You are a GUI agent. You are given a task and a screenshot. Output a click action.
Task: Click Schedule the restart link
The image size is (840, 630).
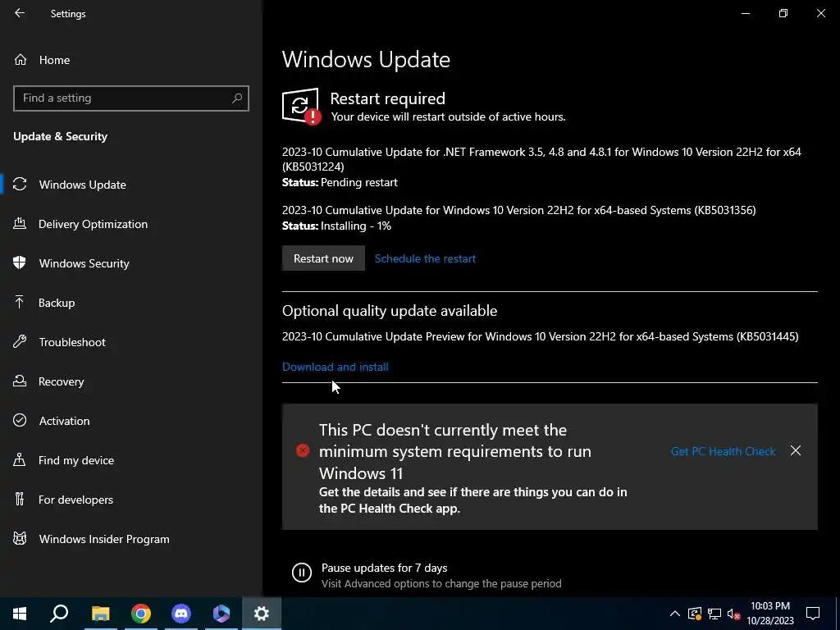coord(425,258)
